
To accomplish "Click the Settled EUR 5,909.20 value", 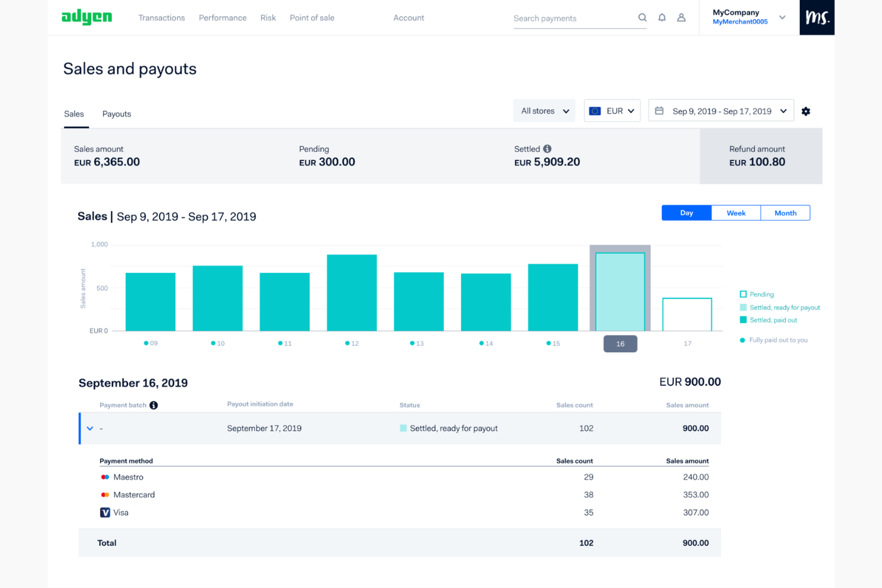I will 547,162.
